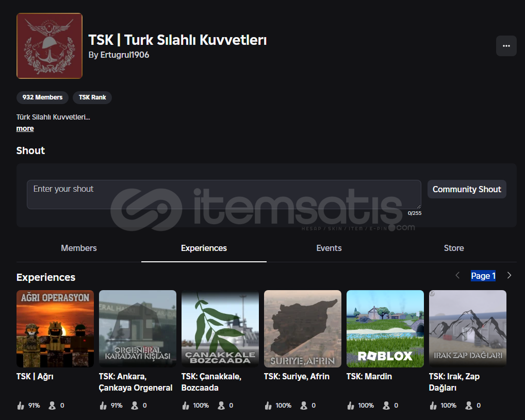Viewport: 525px width, 420px height.
Task: Focus the Enter your shout text box
Action: (224, 194)
